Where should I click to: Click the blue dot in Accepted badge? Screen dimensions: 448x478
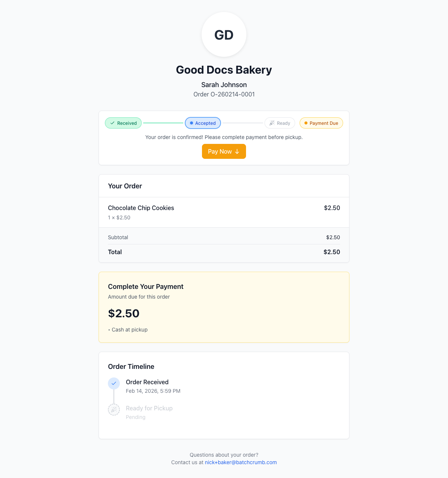192,123
